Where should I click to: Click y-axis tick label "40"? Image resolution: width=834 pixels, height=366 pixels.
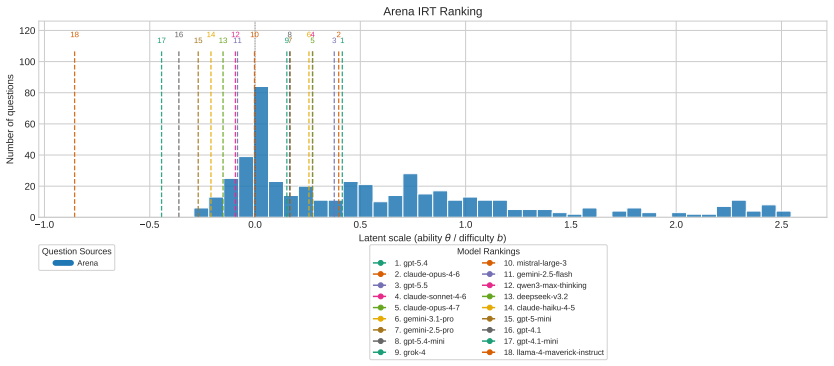coord(31,155)
